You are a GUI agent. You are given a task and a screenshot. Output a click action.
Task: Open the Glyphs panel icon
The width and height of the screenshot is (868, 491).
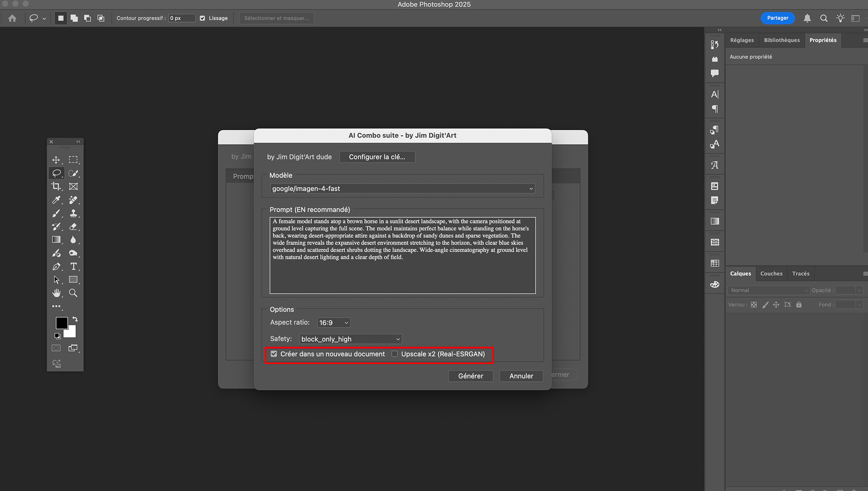click(715, 165)
